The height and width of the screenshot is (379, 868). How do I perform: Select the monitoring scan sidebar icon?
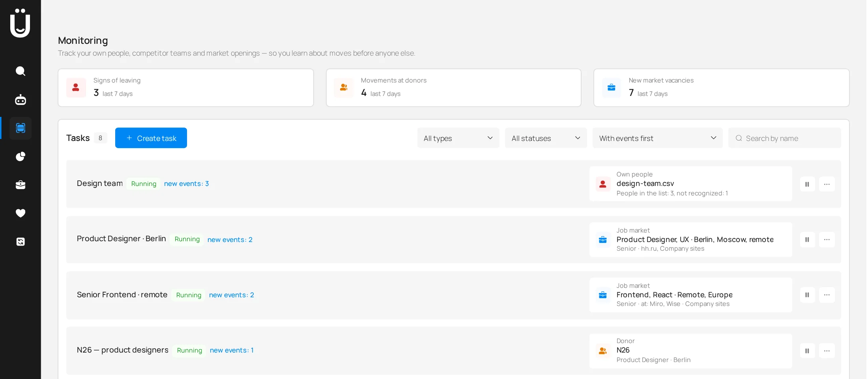coord(21,128)
